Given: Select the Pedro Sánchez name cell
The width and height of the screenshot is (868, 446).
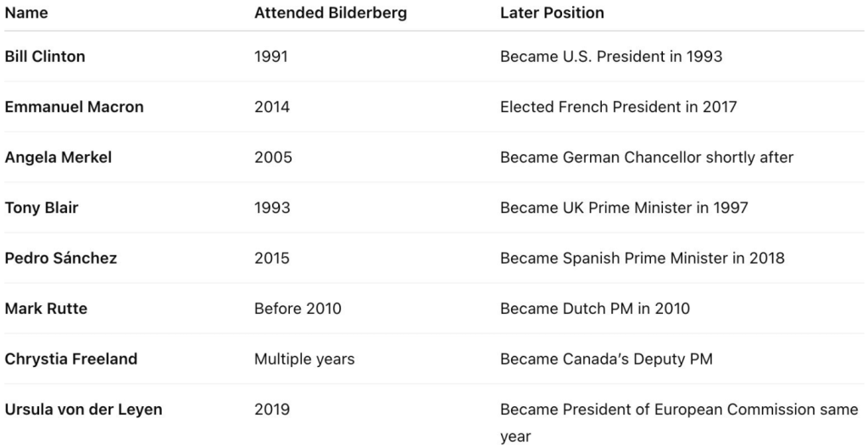Looking at the screenshot, I should coord(61,258).
